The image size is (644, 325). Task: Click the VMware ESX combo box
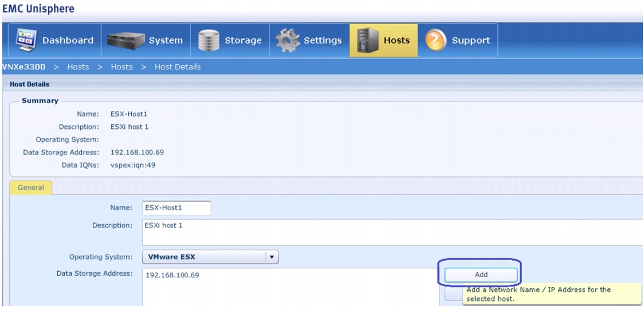coord(210,257)
